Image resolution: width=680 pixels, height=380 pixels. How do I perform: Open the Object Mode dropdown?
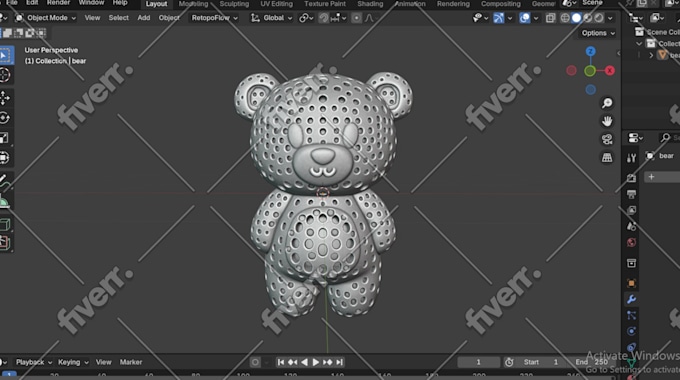point(46,18)
